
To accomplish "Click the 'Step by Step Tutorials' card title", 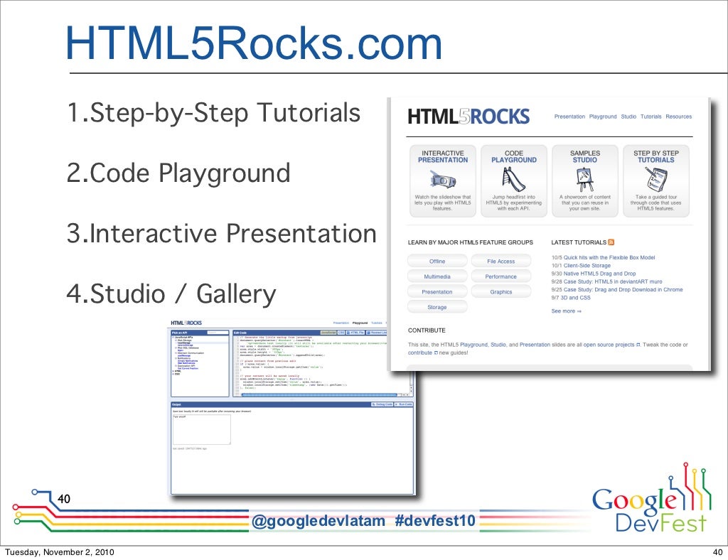I will tap(656, 156).
